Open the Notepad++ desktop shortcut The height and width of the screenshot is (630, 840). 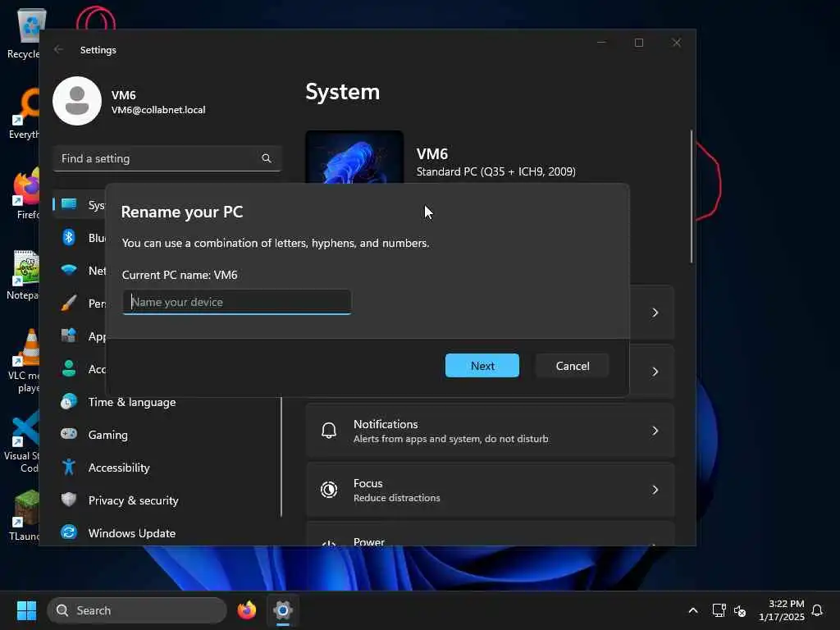click(x=24, y=274)
